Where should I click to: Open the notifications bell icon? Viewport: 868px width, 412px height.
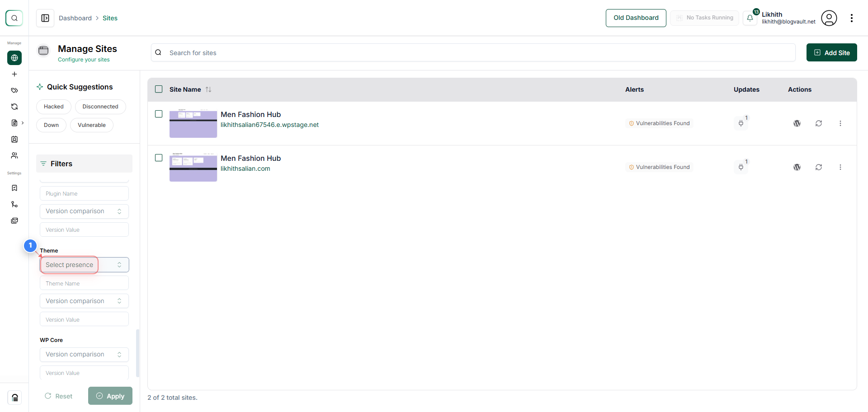pyautogui.click(x=750, y=18)
